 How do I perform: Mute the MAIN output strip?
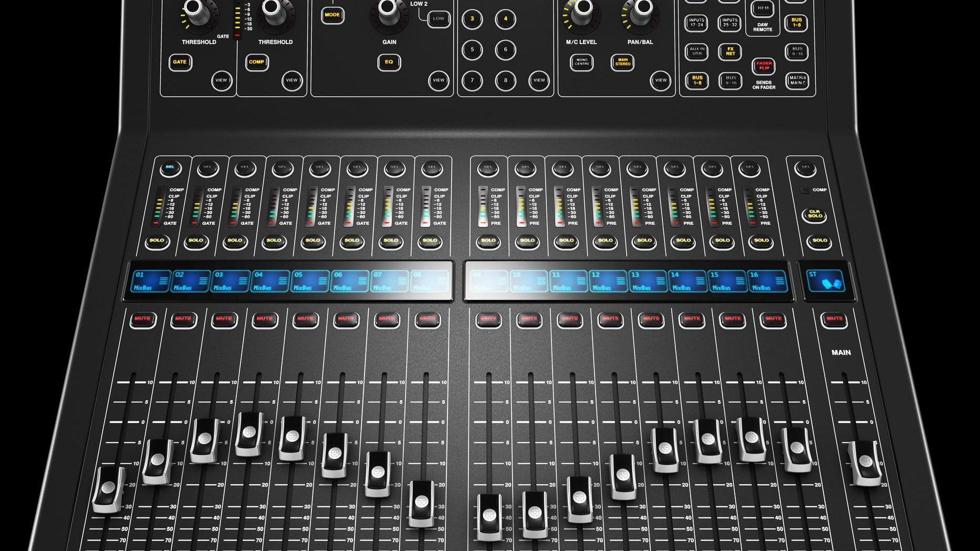click(834, 319)
